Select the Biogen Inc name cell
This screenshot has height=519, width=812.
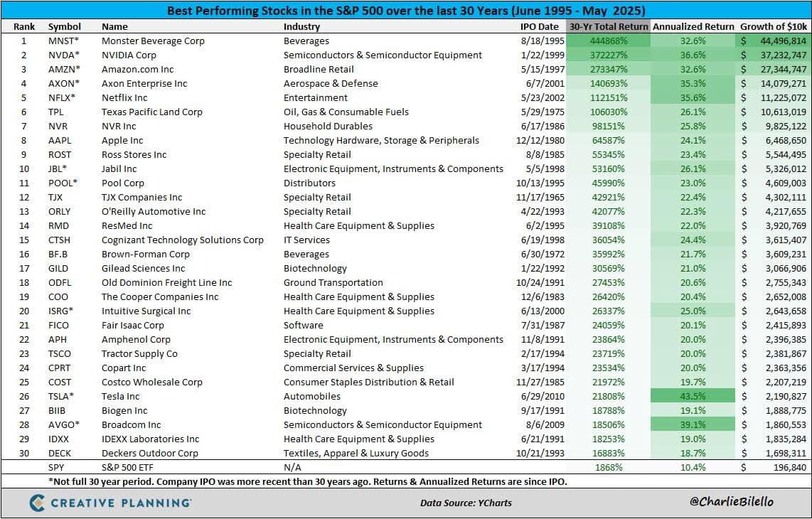point(124,411)
